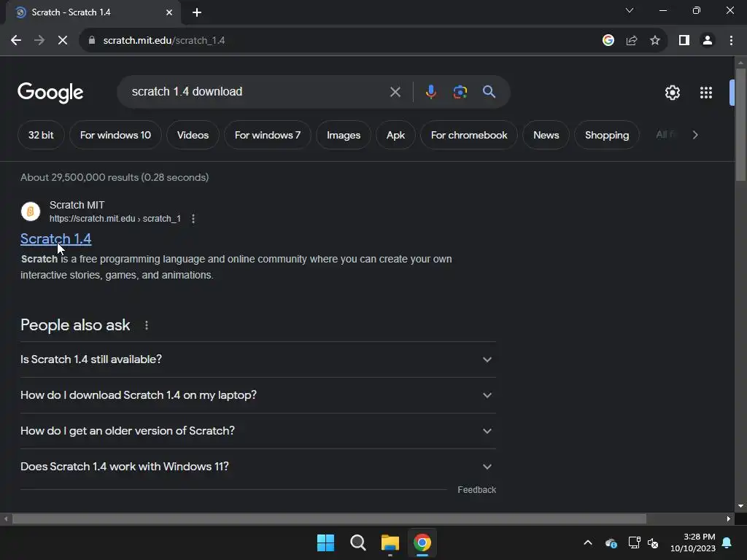The width and height of the screenshot is (747, 560).
Task: Open a new tab with plus button
Action: tap(197, 12)
